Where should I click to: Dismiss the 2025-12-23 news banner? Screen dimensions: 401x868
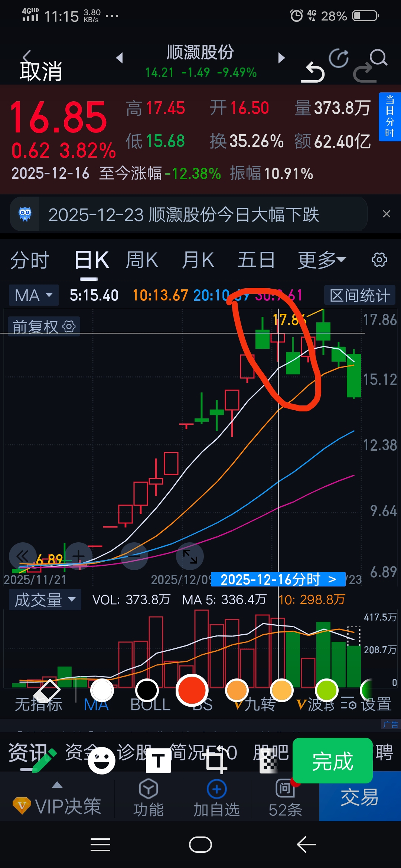click(387, 214)
